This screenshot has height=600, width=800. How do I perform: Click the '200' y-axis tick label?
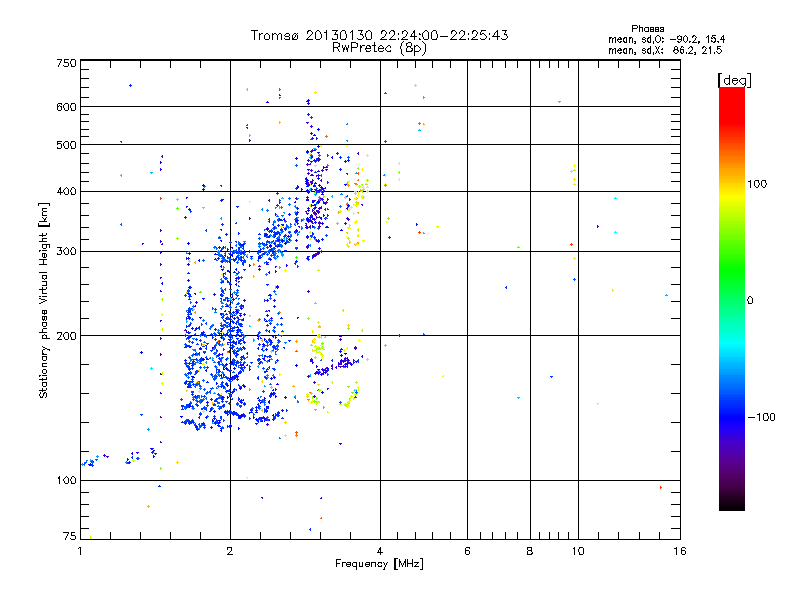(x=66, y=336)
